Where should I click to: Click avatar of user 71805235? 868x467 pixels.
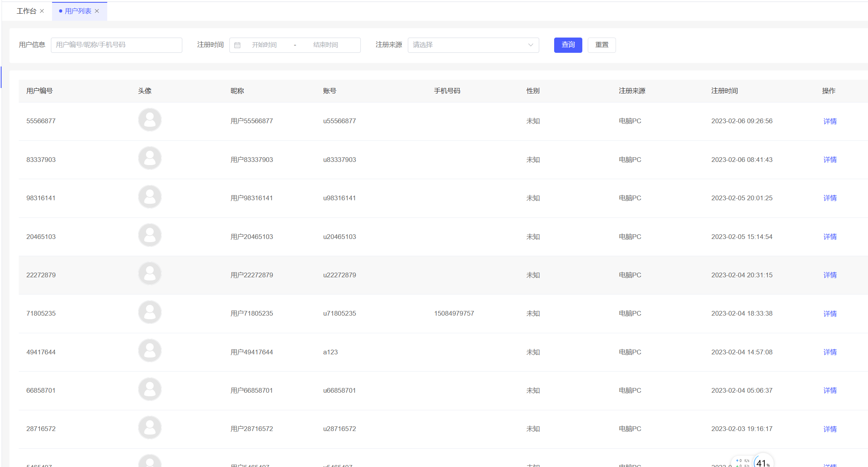150,312
